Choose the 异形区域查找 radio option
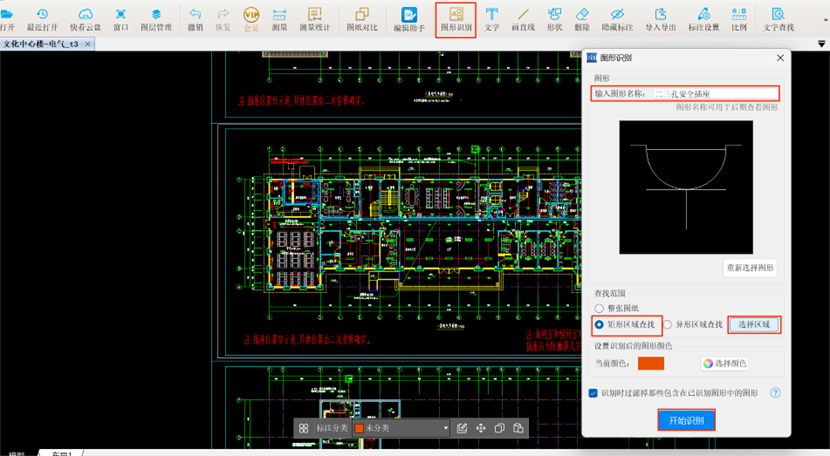The width and height of the screenshot is (830, 456). click(x=668, y=325)
